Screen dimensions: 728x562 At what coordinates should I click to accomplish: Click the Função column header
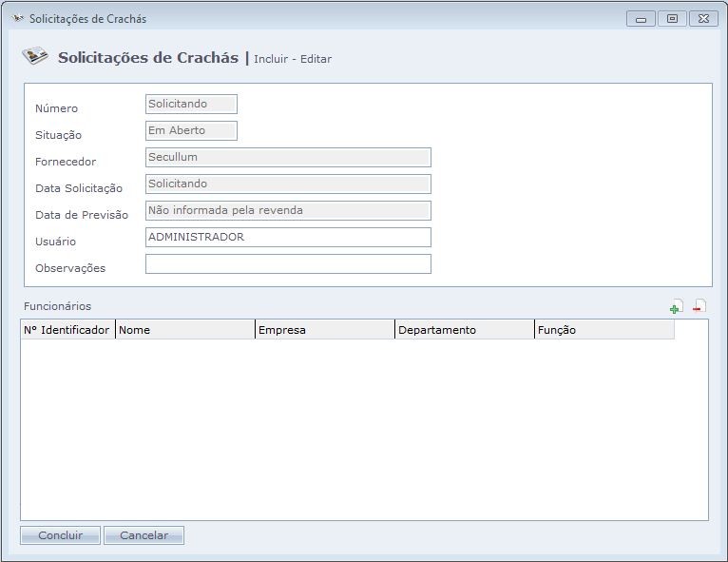[604, 330]
